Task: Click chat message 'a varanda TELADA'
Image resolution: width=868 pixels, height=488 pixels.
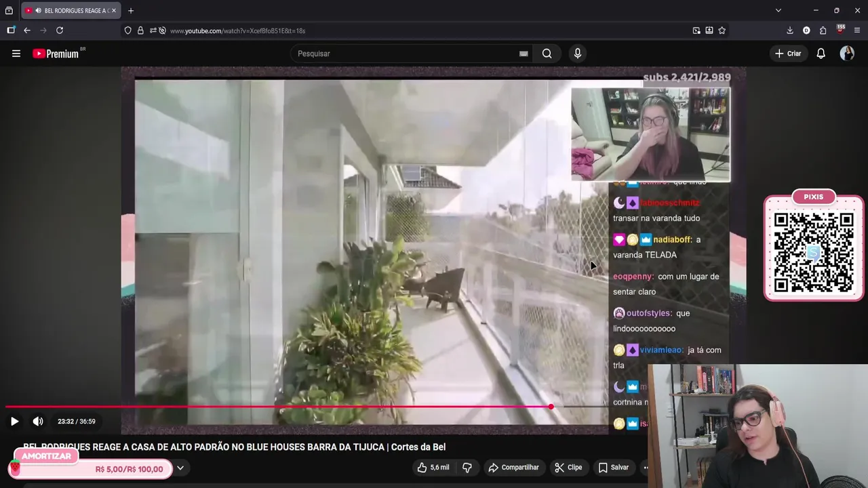Action: pyautogui.click(x=657, y=247)
